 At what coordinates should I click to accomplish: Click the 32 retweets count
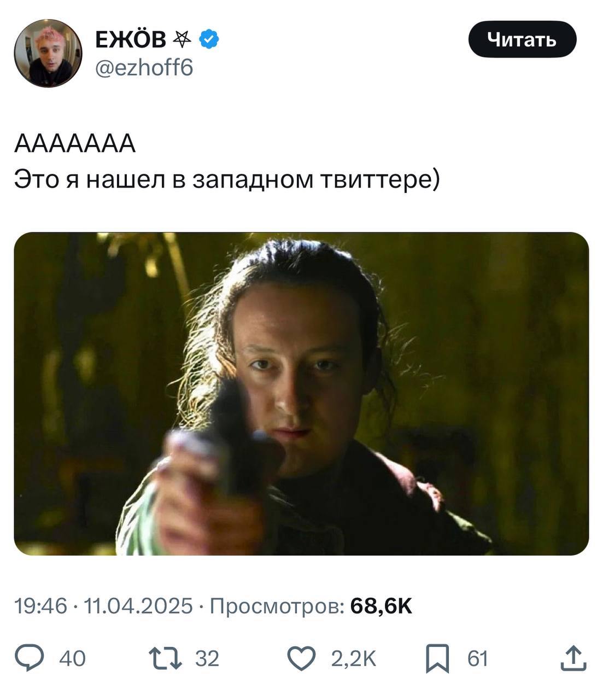coord(207,658)
